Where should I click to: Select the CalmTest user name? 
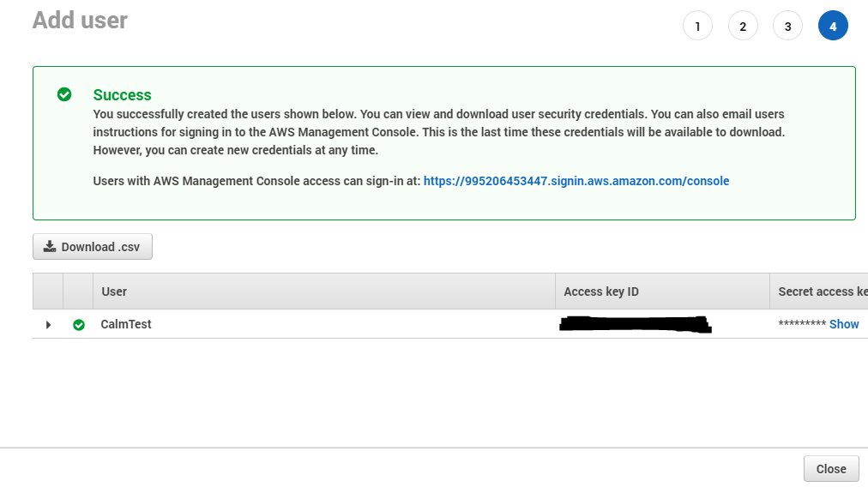tap(126, 324)
